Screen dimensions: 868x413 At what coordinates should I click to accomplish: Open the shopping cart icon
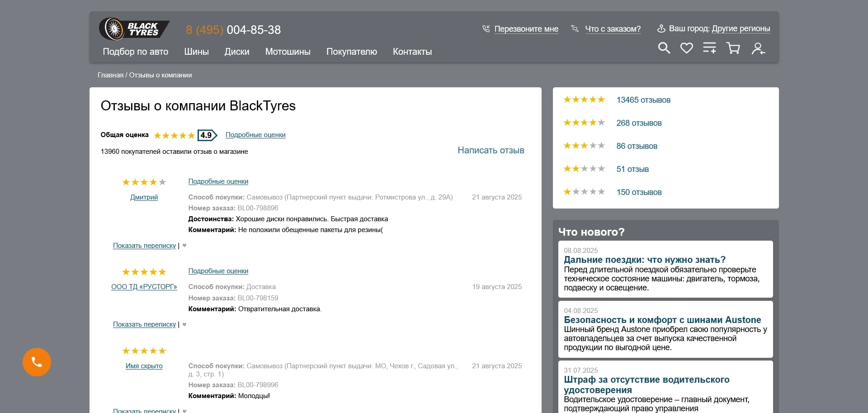(x=733, y=48)
